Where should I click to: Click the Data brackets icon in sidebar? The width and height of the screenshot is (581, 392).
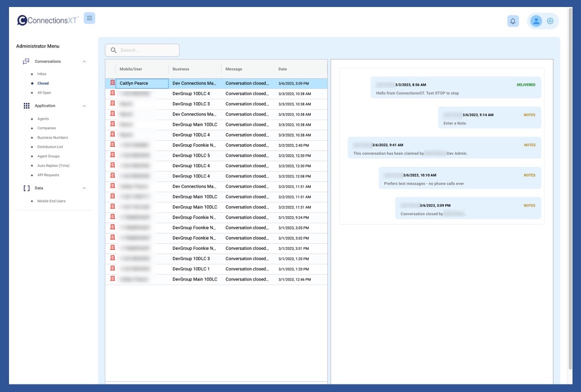click(27, 188)
